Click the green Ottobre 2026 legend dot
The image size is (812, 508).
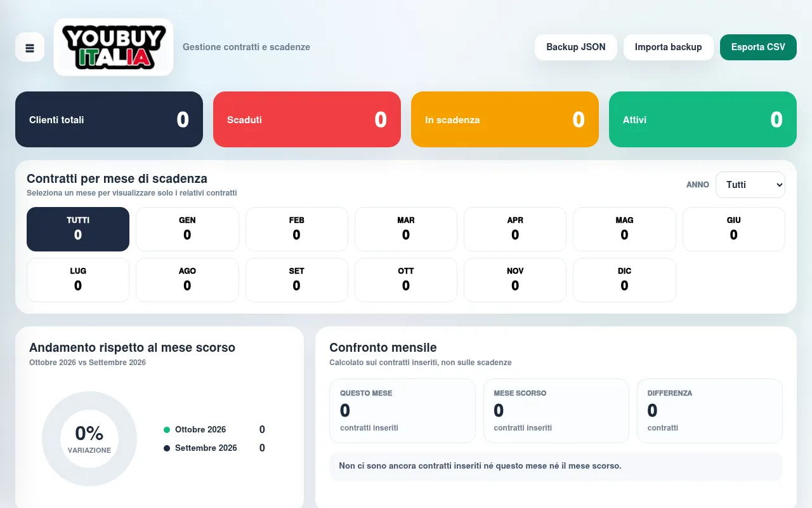click(x=167, y=430)
